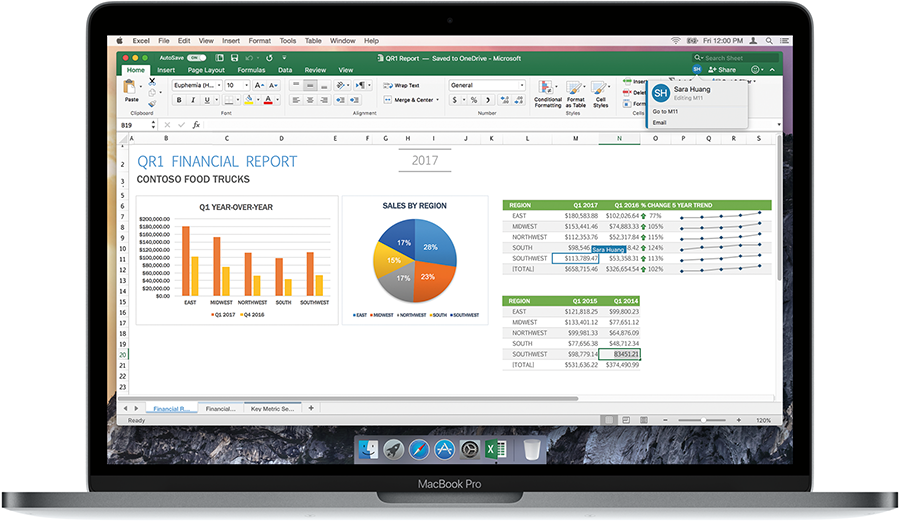
Task: Toggle Italic formatting
Action: coord(193,100)
